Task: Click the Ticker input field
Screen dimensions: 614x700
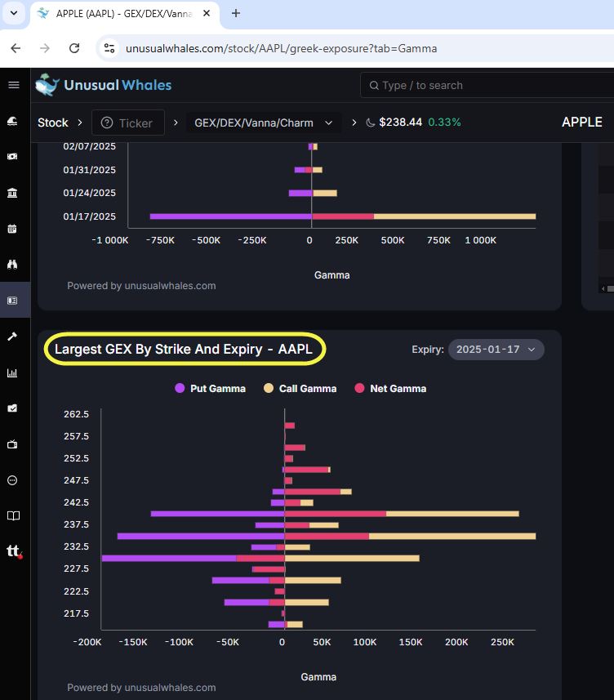Action: click(128, 123)
